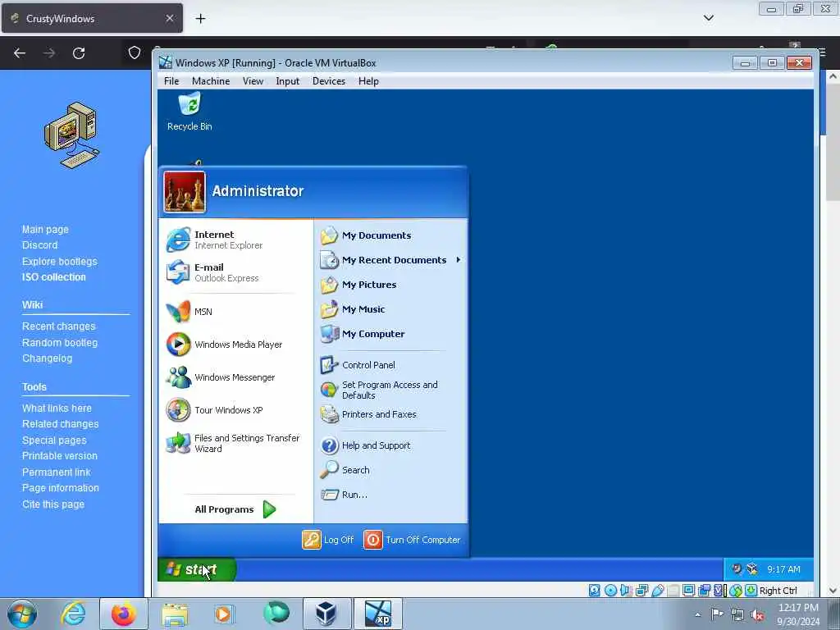Expand All Programs list
Viewport: 840px width, 630px height.
[235, 509]
